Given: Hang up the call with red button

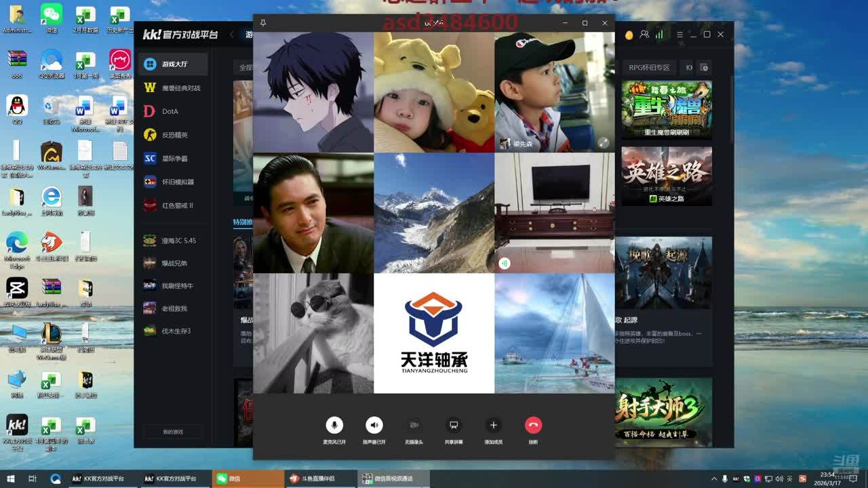Looking at the screenshot, I should point(533,425).
